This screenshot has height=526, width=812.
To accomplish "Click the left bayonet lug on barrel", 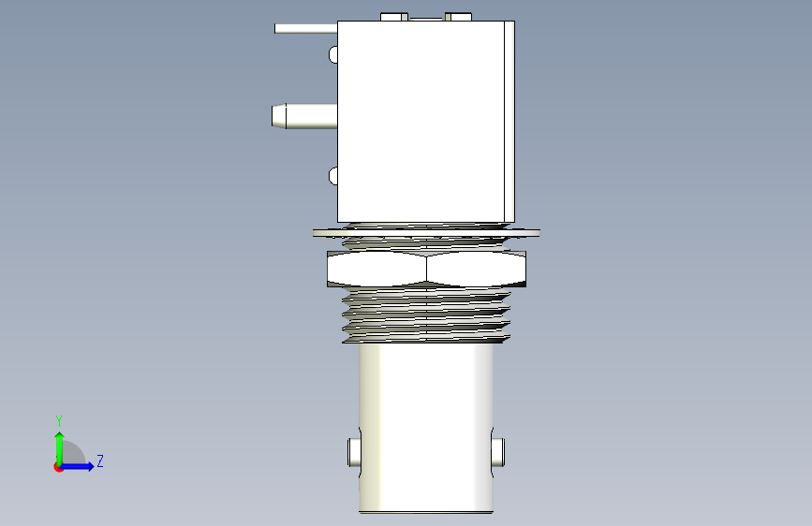I will 354,452.
